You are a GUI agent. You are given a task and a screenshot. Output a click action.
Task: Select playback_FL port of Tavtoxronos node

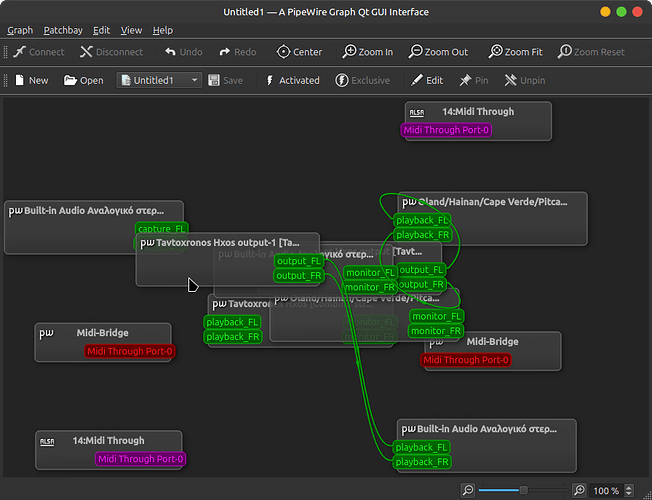click(x=232, y=322)
